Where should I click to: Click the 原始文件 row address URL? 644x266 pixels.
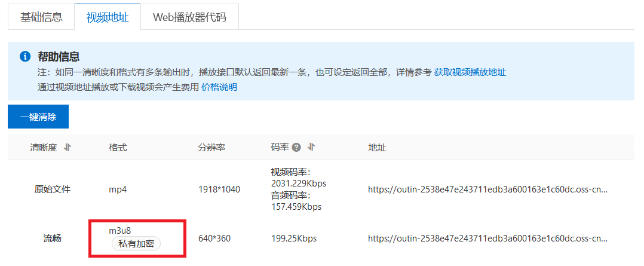point(487,189)
